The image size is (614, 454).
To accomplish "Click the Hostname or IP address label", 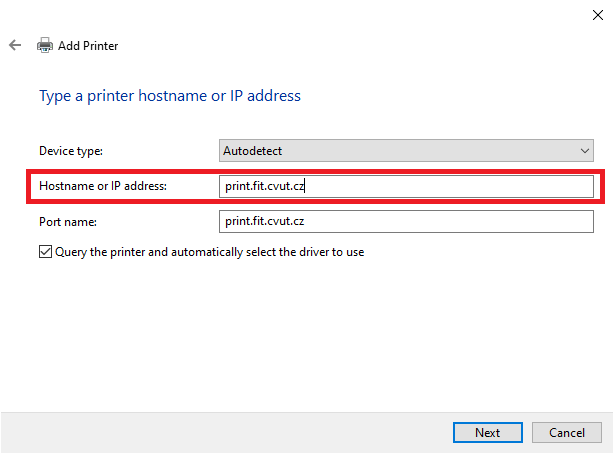I will (103, 186).
